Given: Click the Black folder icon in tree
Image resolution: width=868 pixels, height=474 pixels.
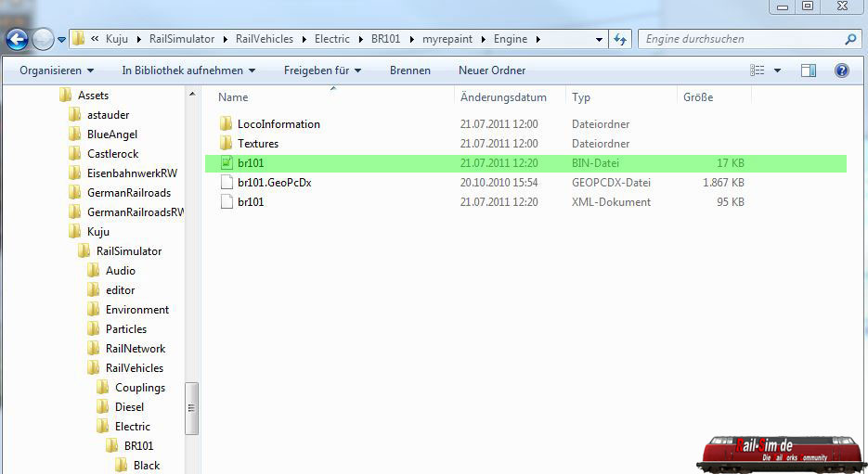Looking at the screenshot, I should [122, 465].
